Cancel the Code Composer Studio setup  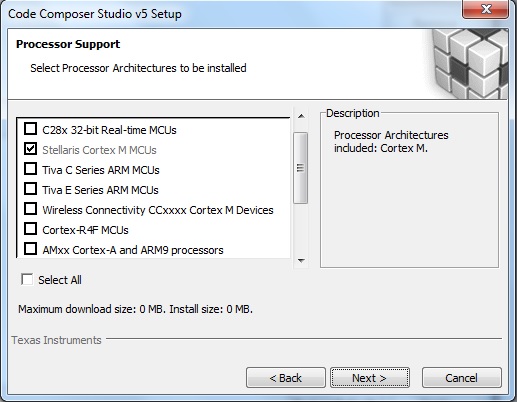(x=462, y=378)
